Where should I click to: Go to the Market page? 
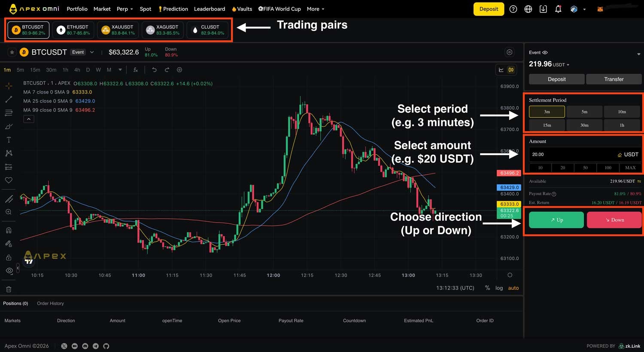click(102, 9)
